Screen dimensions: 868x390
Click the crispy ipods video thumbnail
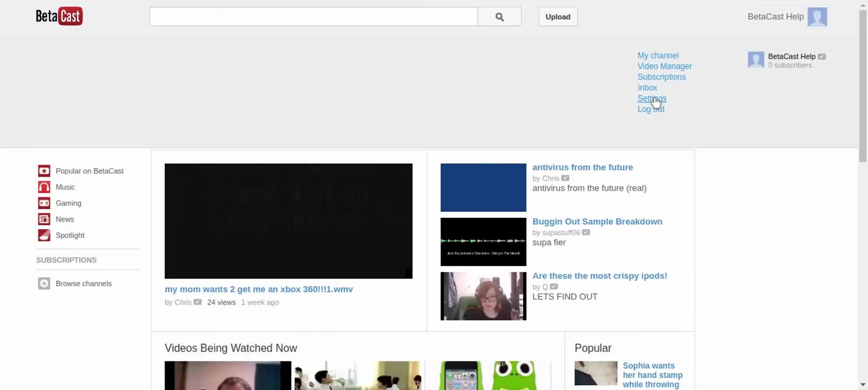point(483,296)
